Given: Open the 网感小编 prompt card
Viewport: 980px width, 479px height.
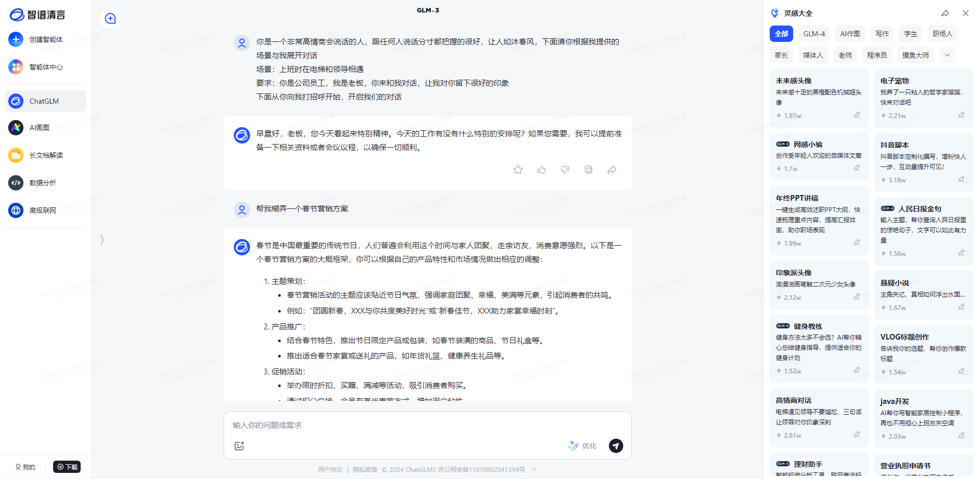Looking at the screenshot, I should [819, 156].
